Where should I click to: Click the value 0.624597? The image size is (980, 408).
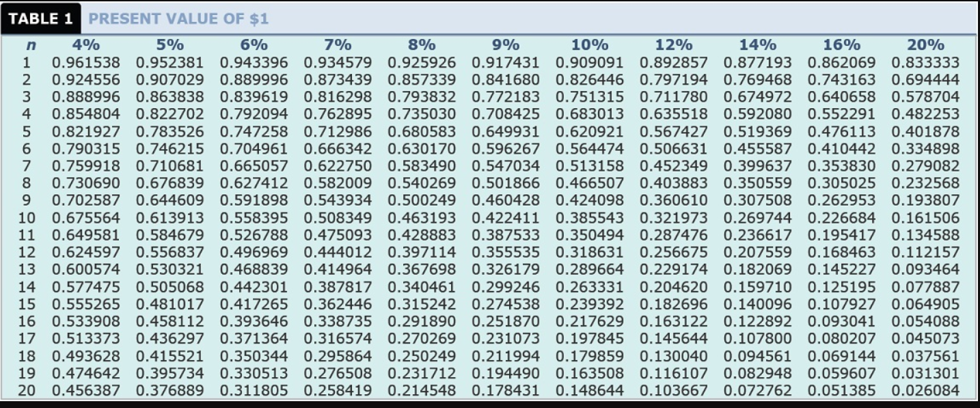pos(86,252)
